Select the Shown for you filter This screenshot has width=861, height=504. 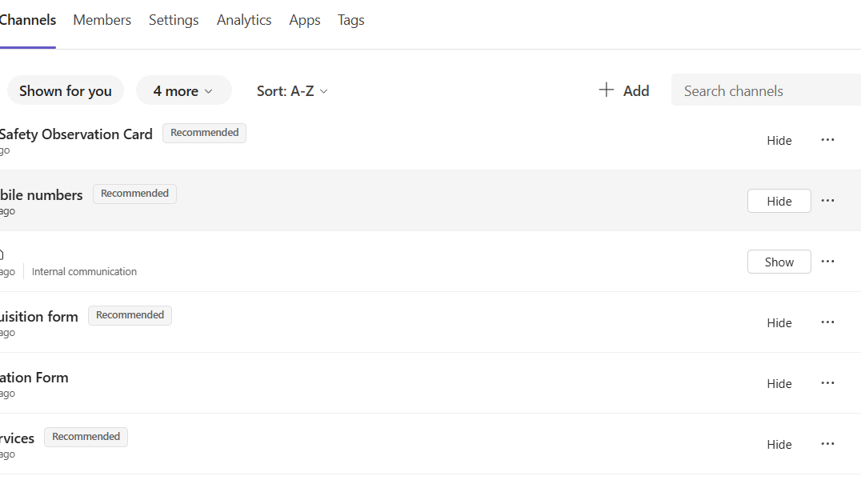pos(66,91)
